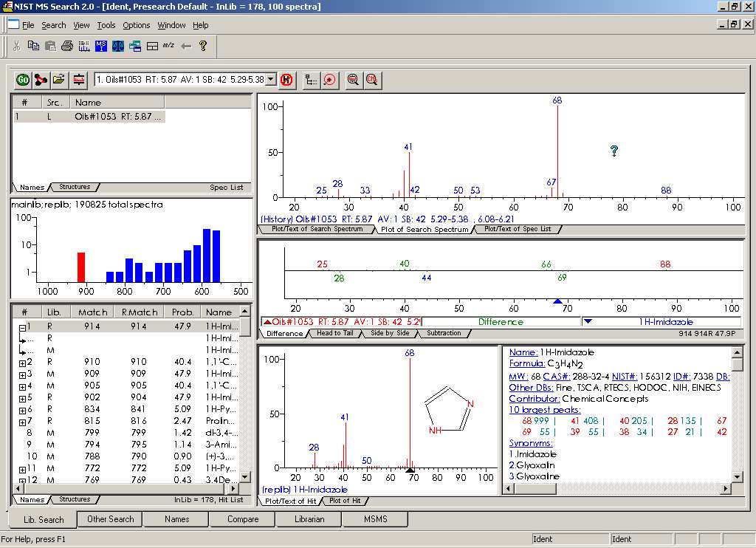Screen dimensions: 756x548
Task: Click the tree hierarchy options icon
Action: (x=312, y=80)
